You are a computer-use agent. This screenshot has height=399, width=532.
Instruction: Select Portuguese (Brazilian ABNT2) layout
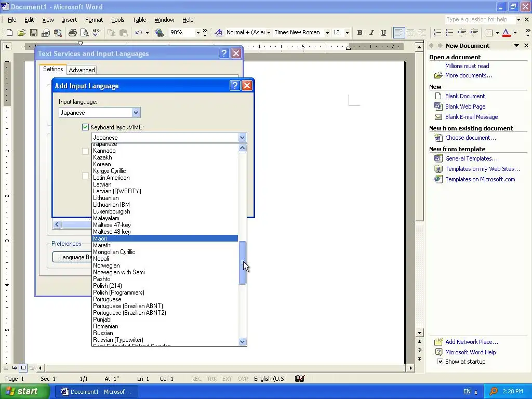[x=165, y=312]
